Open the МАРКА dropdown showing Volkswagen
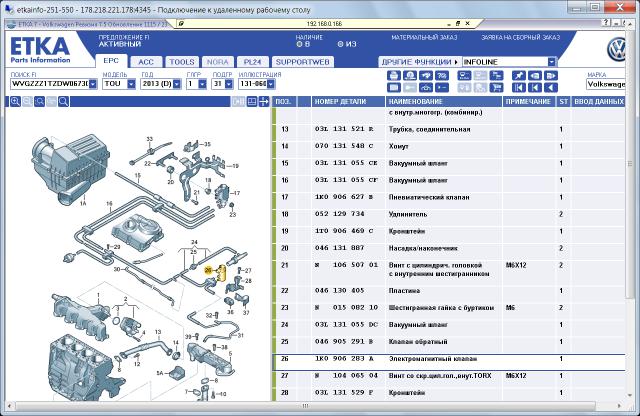Screen dimensions: 640x416 (606, 84)
